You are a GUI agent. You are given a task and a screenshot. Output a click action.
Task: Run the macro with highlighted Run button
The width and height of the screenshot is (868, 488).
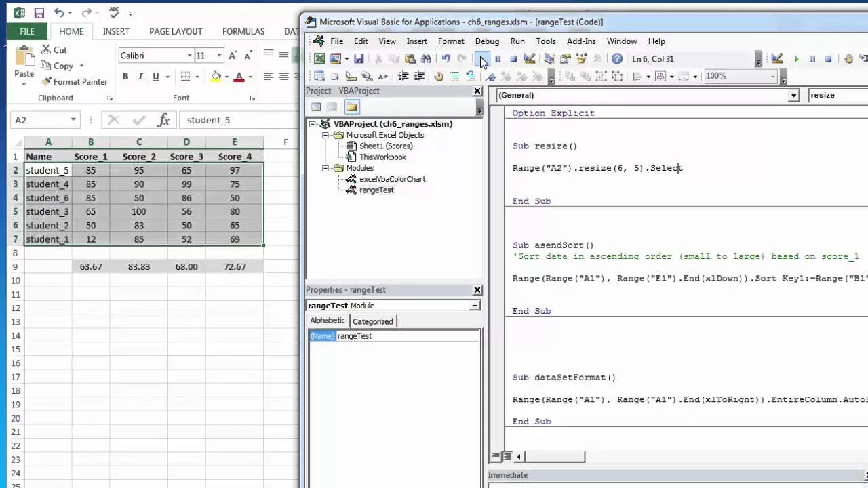[x=482, y=59]
